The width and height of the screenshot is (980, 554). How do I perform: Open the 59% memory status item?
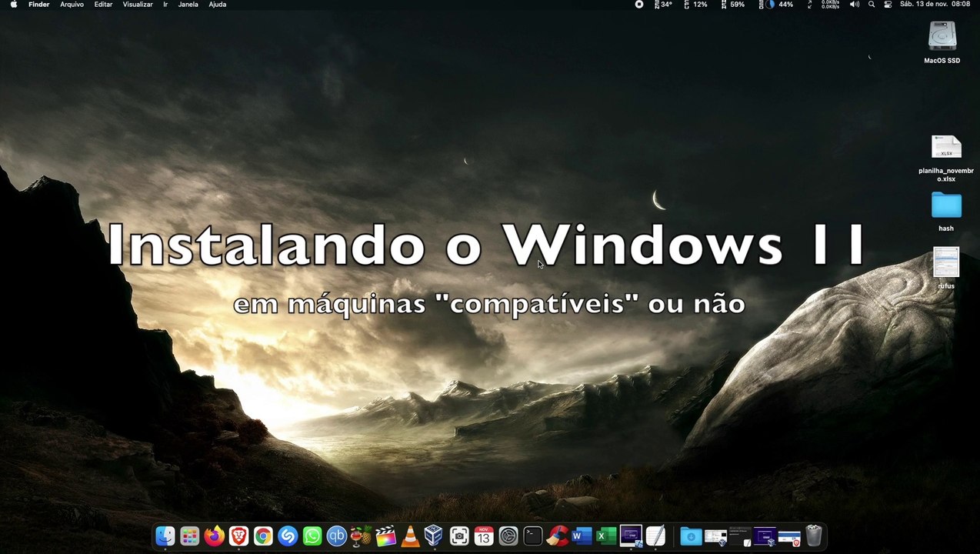(732, 5)
